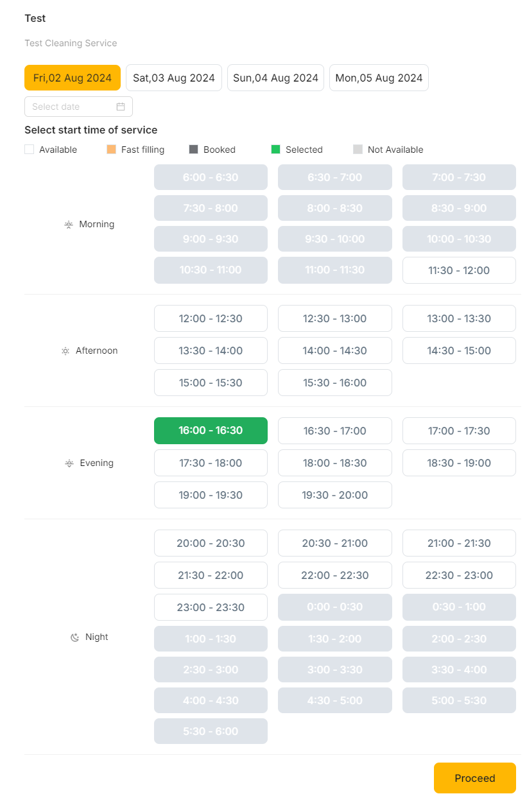The image size is (527, 812).
Task: Click the Night moon icon
Action: click(x=75, y=637)
